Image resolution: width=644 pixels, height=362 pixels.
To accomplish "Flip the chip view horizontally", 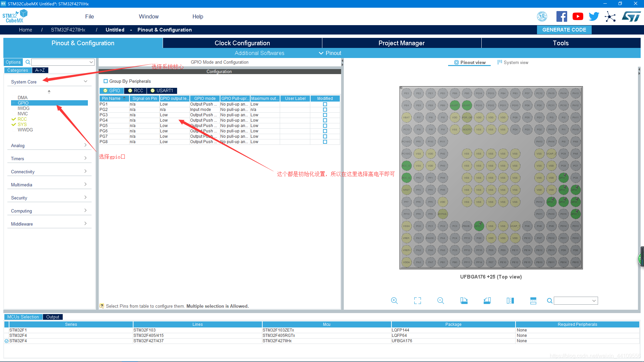I will [510, 301].
